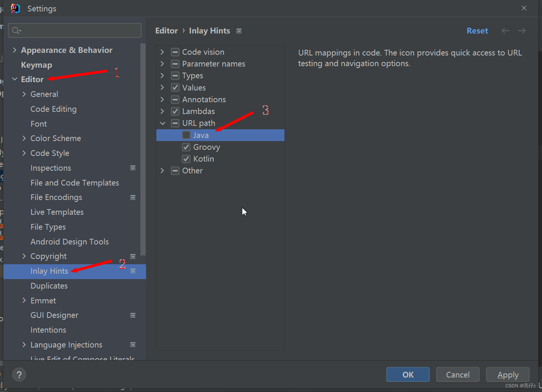Uncheck the Groovy checkbox
This screenshot has width=542, height=392.
pos(186,147)
